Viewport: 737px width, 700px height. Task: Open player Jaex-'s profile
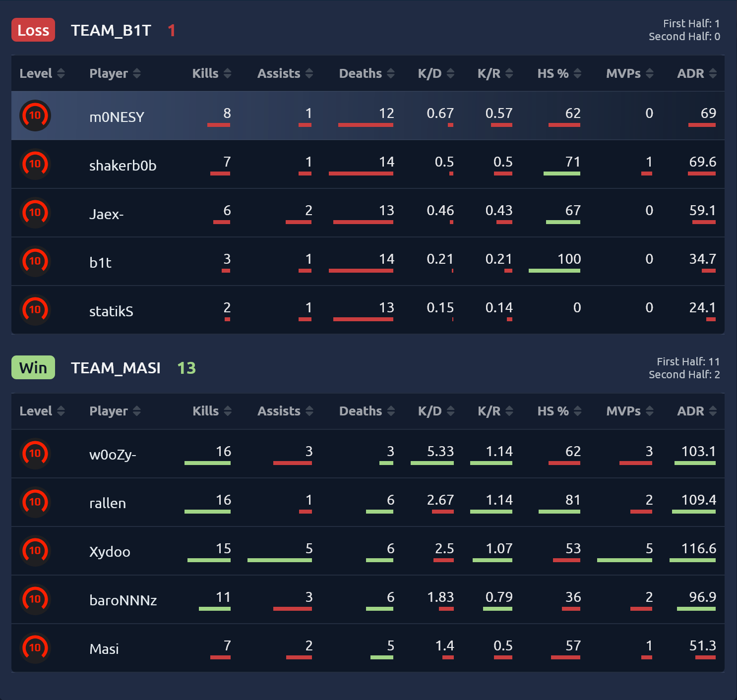click(106, 214)
